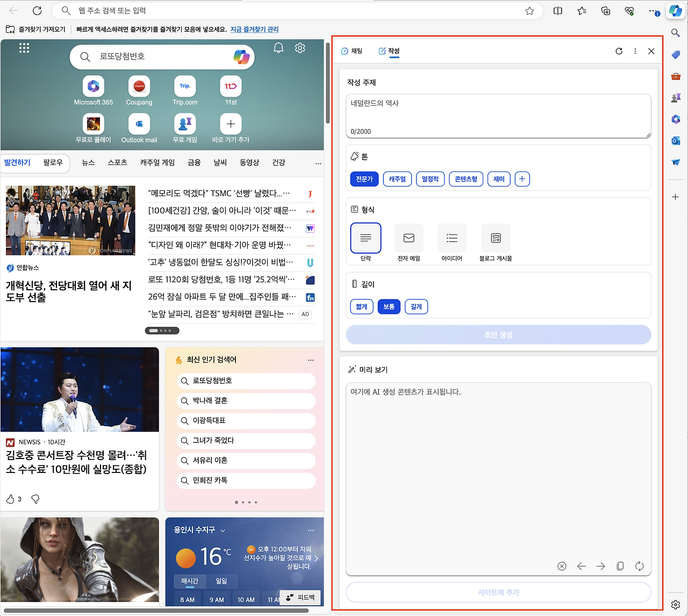Image resolution: width=688 pixels, height=616 pixels.
Task: Switch weather to 일일 tab
Action: pos(221,581)
